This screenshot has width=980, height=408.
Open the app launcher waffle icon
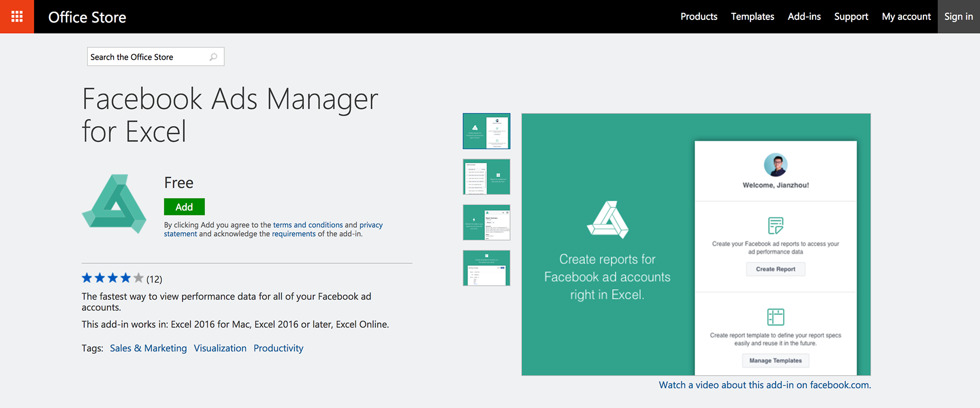pos(17,16)
